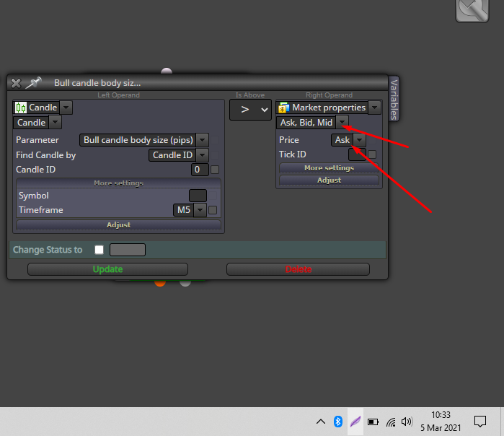Open the Variables side tab
The image size is (504, 436).
coord(394,99)
